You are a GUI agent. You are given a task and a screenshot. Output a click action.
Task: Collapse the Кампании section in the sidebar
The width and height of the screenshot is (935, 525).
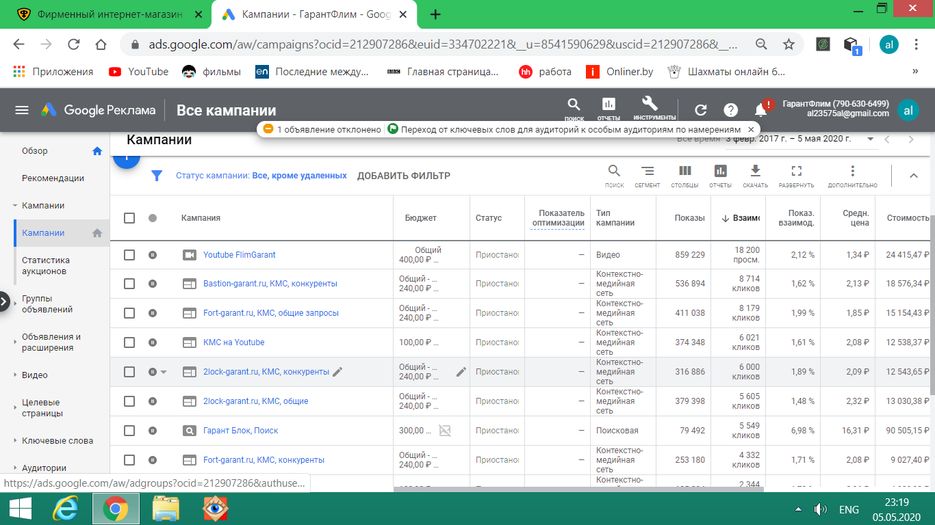coord(14,205)
